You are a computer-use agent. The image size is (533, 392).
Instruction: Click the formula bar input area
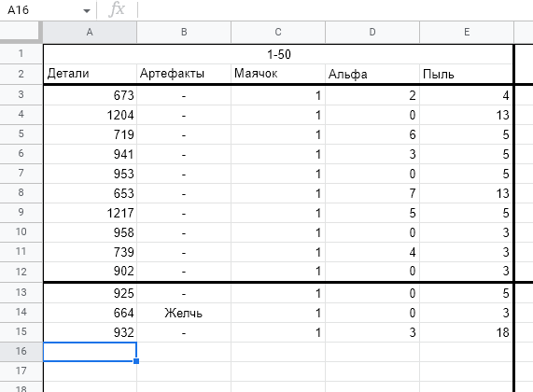335,10
